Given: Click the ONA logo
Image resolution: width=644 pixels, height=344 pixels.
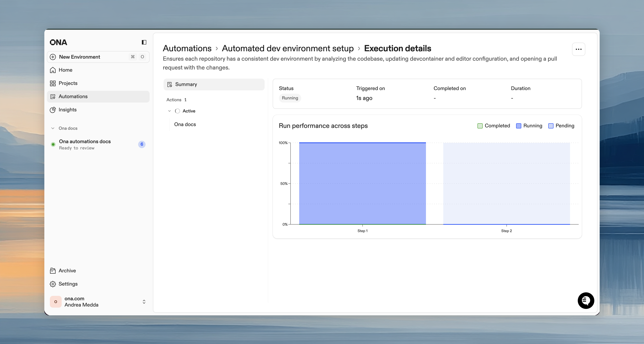Looking at the screenshot, I should 59,42.
